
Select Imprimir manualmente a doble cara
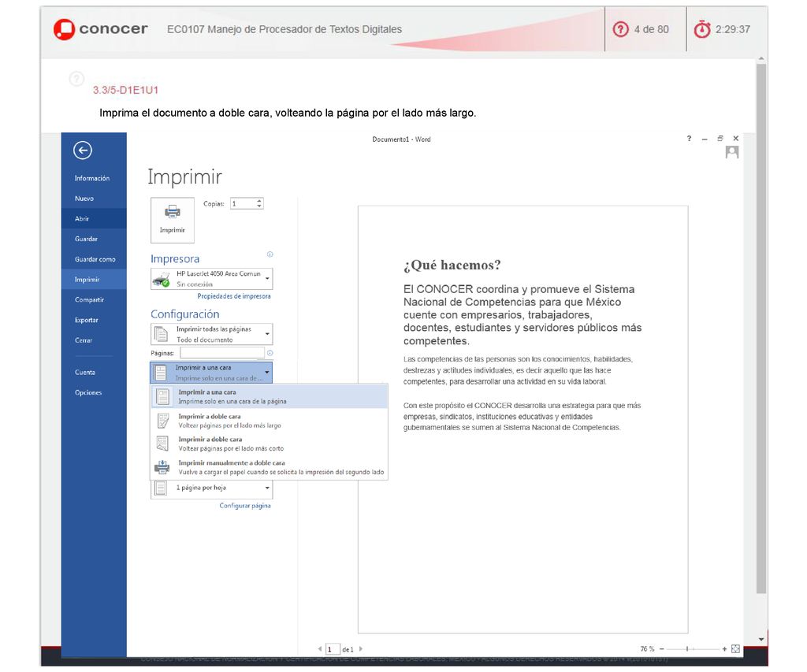pyautogui.click(x=270, y=467)
